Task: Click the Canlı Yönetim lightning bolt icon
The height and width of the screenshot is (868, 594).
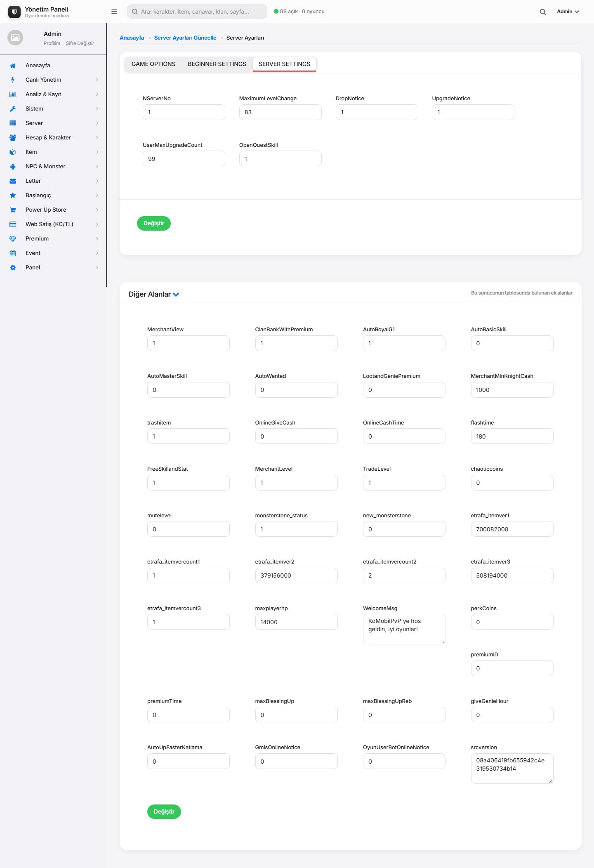Action: [13, 80]
